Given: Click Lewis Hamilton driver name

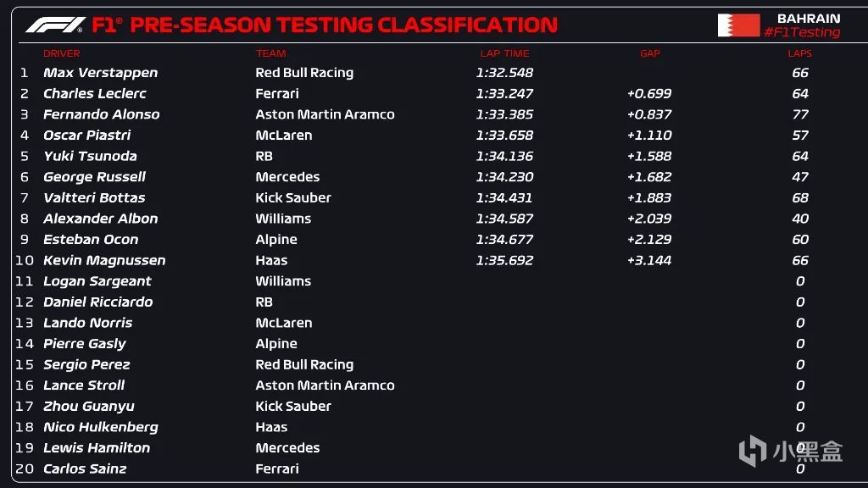Looking at the screenshot, I should coord(97,448).
